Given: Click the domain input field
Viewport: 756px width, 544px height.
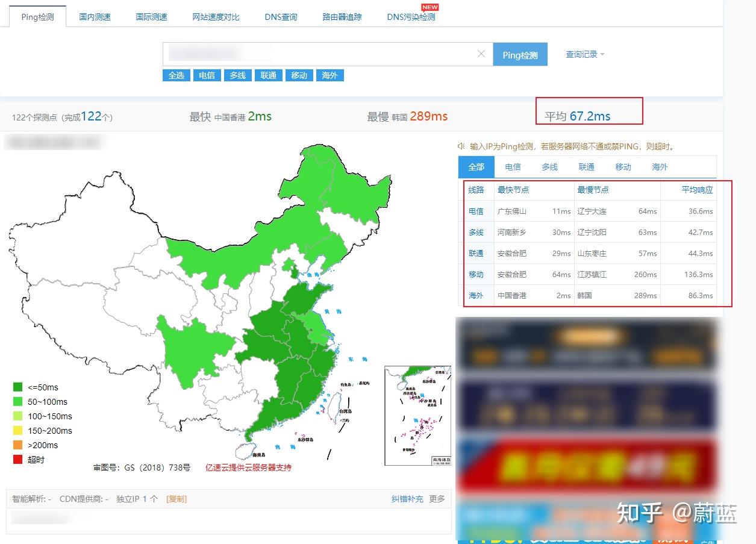Looking at the screenshot, I should point(328,54).
